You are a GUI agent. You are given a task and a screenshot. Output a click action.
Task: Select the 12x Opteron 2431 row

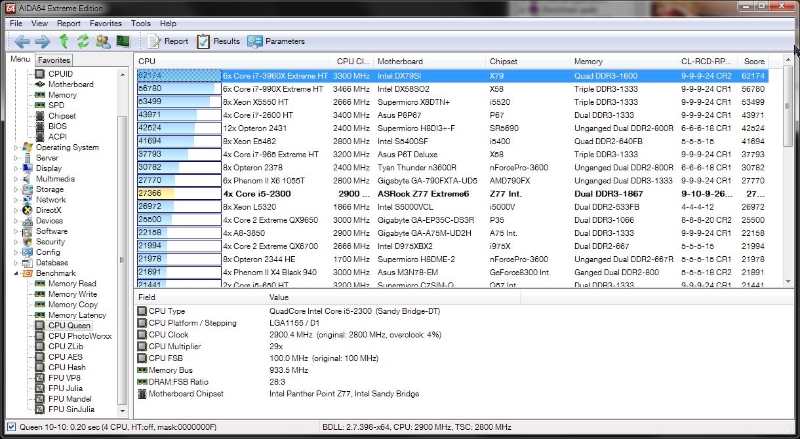(x=453, y=128)
